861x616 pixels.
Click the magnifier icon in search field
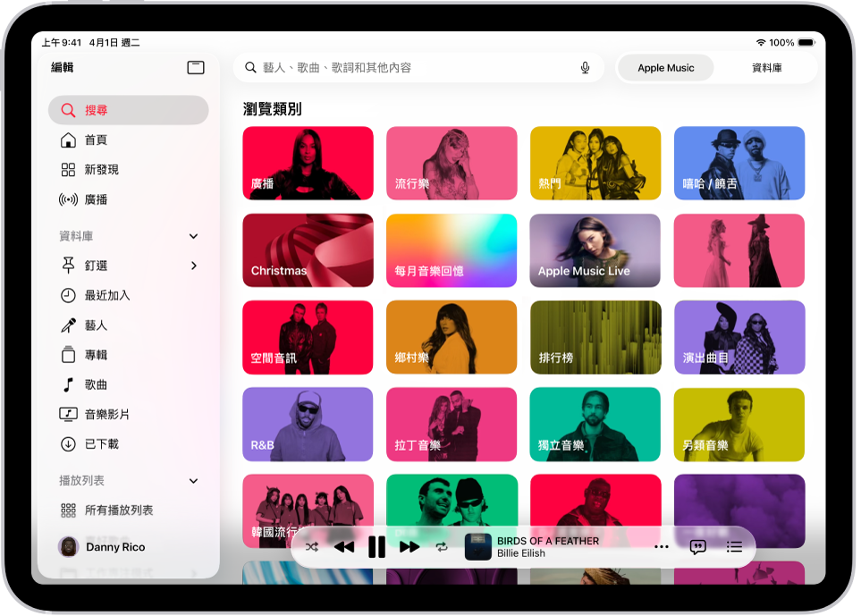click(x=250, y=68)
